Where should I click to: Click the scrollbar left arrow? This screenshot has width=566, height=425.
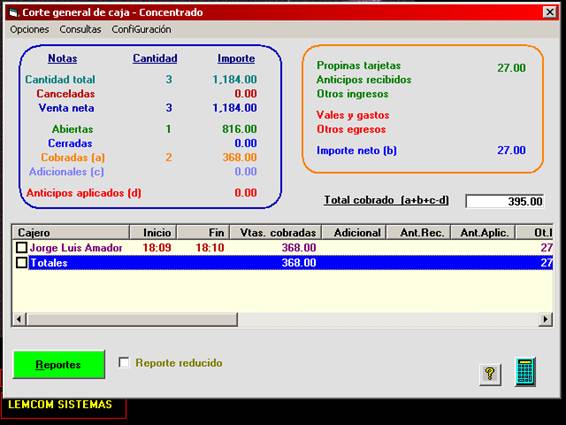(19, 319)
